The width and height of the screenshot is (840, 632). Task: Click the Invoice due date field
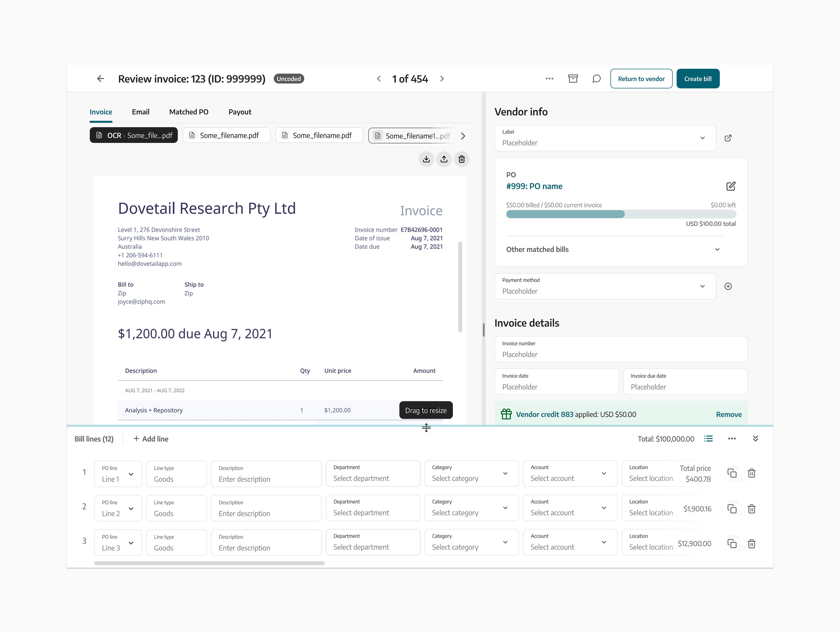click(x=685, y=382)
